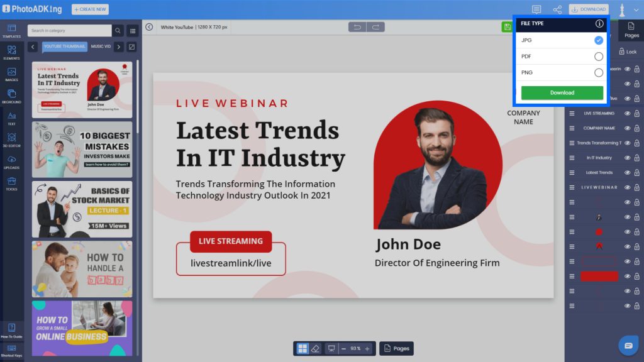Hide the COMPANY NAME layer

[x=627, y=128]
